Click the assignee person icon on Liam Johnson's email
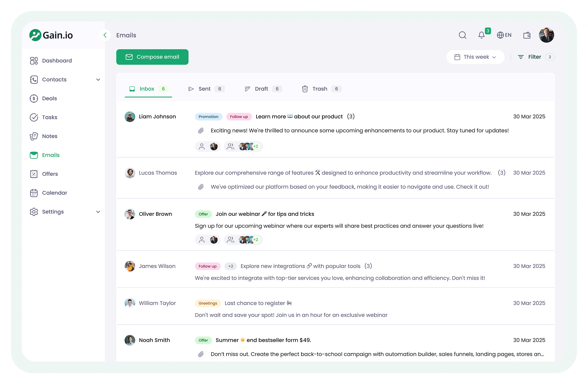This screenshot has width=588, height=384. pos(202,146)
